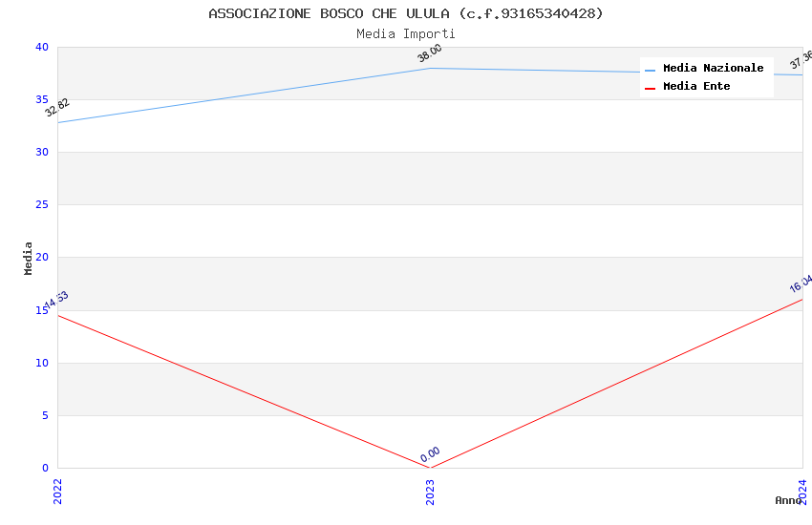This screenshot has height=525, width=812.
Task: Click the chart title ASSOCIAZIONE BOSCO CHE ULULA
Action: point(406,13)
